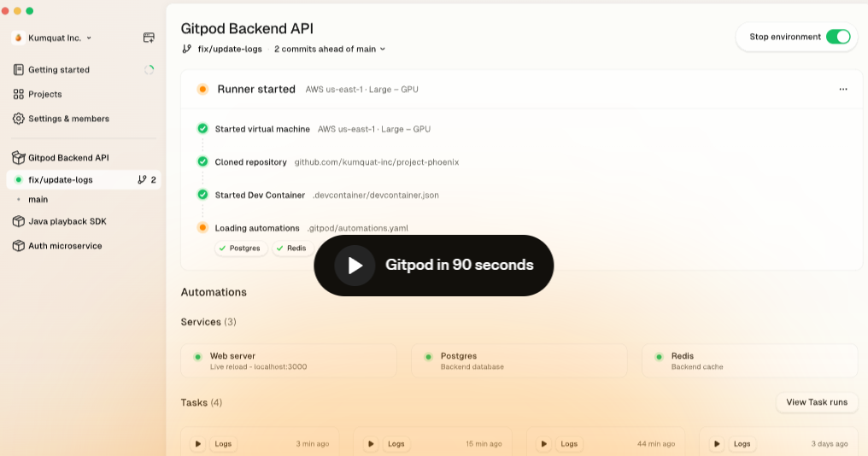Screen dimensions: 868x456
Task: Click the Projects grid icon
Action: 18,94
